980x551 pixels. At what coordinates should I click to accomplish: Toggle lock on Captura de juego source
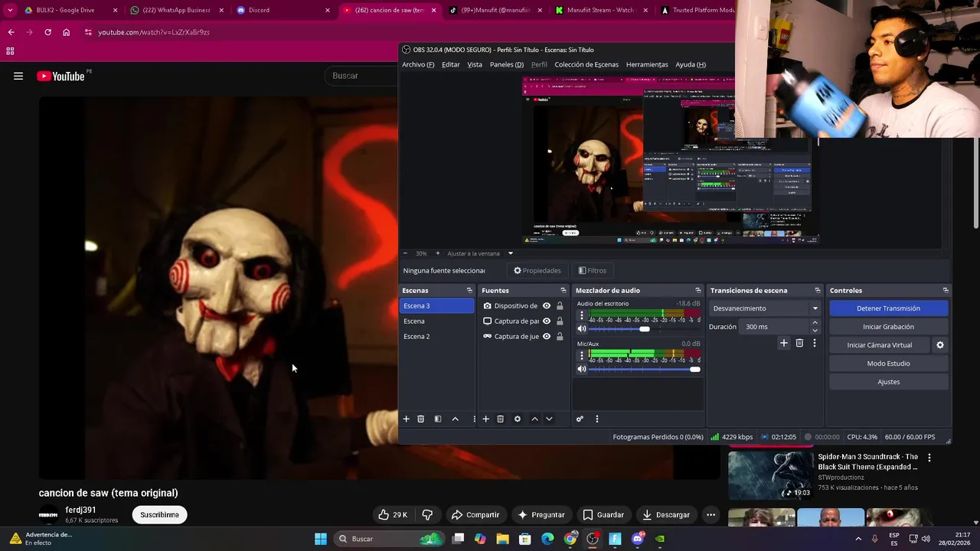pyautogui.click(x=560, y=337)
